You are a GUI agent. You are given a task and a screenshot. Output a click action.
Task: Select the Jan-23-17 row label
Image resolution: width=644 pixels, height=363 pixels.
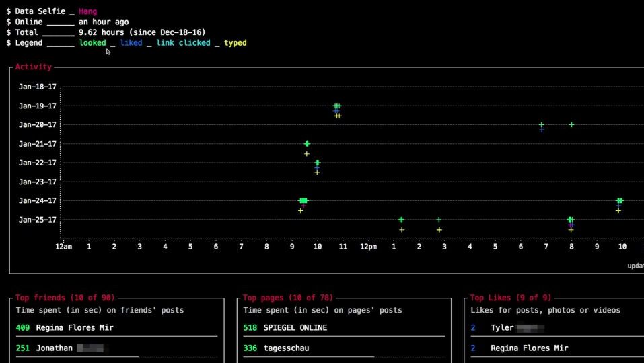pos(38,182)
